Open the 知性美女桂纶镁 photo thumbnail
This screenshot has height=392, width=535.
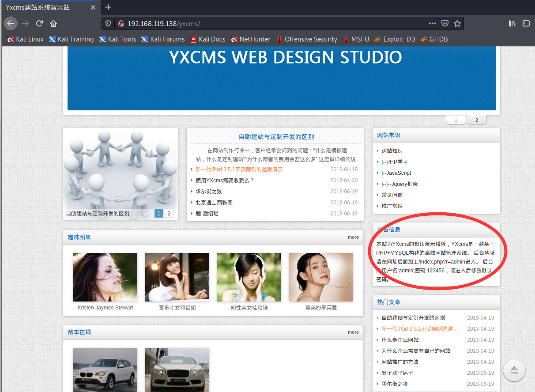(x=249, y=277)
